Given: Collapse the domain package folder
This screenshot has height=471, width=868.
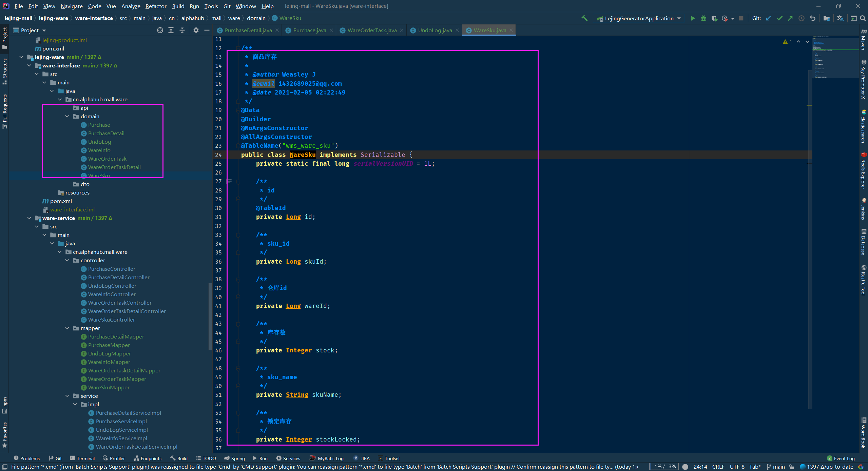Looking at the screenshot, I should pos(67,116).
